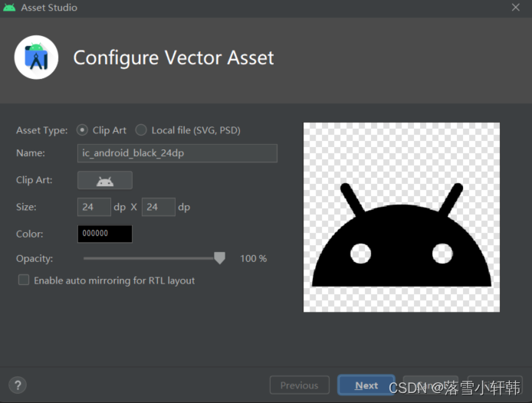
Task: Click the Android icon preview image
Action: (402, 217)
